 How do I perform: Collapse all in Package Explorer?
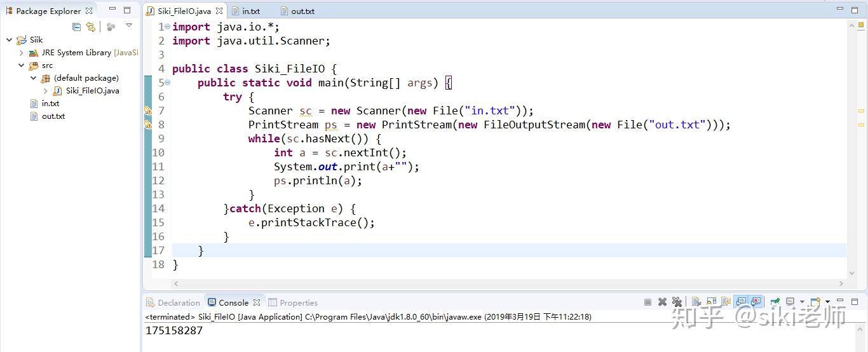coord(77,27)
